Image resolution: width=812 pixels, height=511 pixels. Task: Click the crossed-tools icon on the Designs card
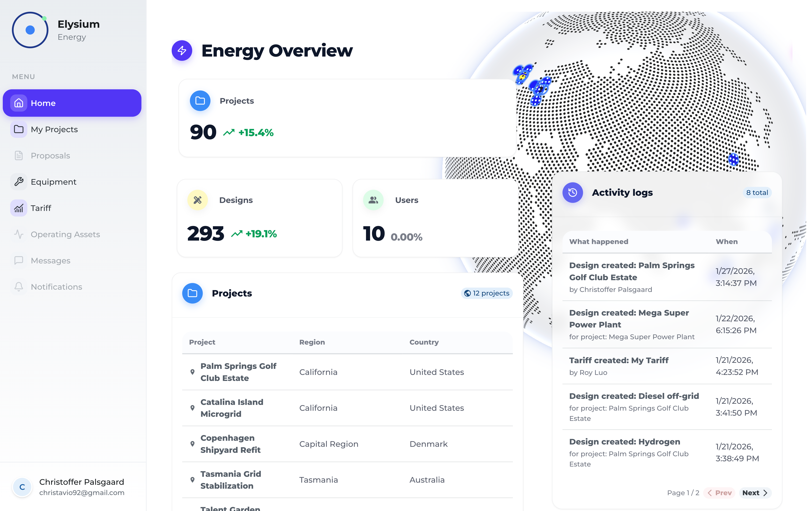(x=197, y=200)
